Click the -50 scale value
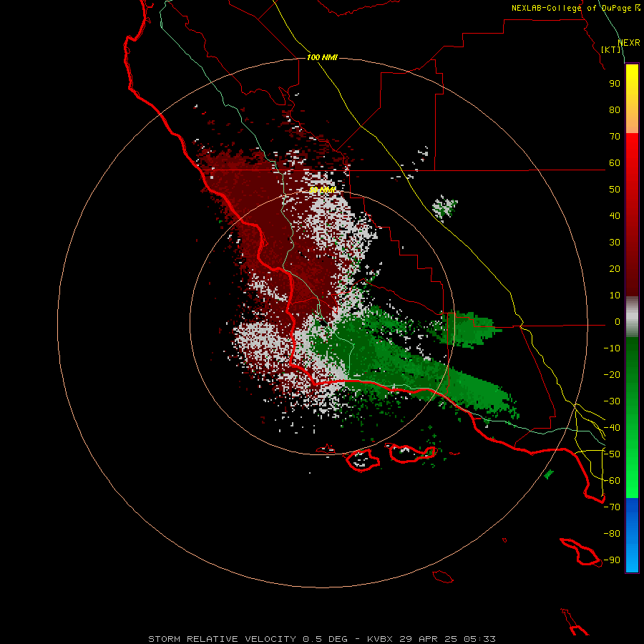 (612, 454)
